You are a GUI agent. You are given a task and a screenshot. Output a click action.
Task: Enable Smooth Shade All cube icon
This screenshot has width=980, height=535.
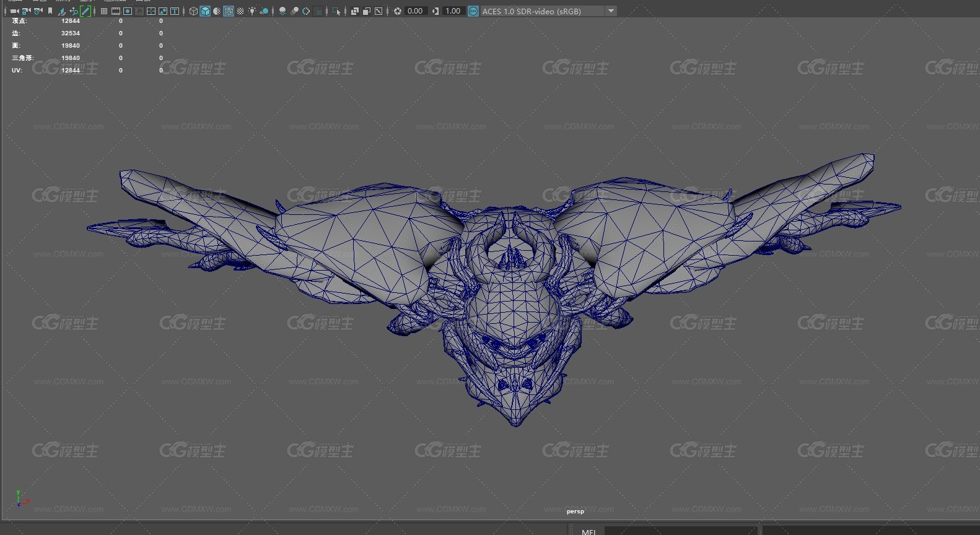click(x=205, y=11)
